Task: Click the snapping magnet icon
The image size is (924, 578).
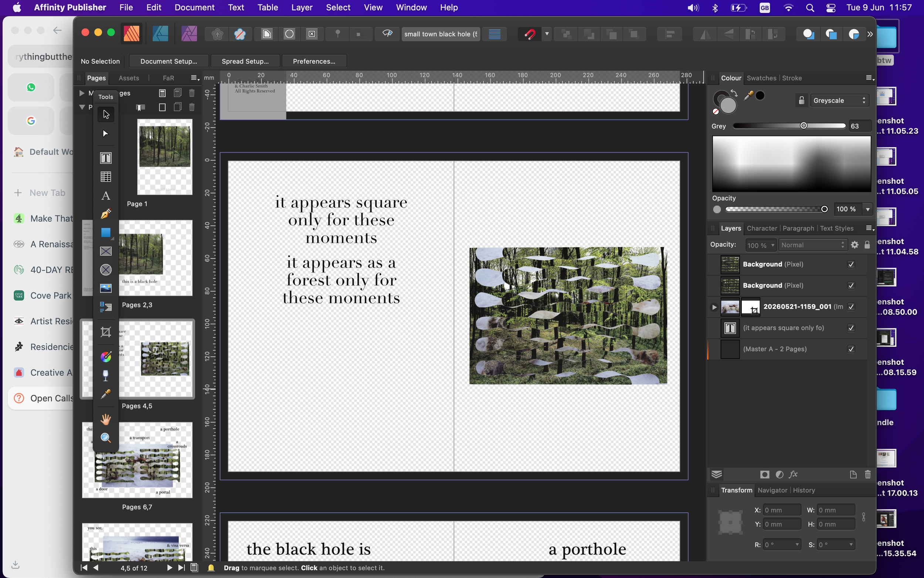Action: pos(529,34)
